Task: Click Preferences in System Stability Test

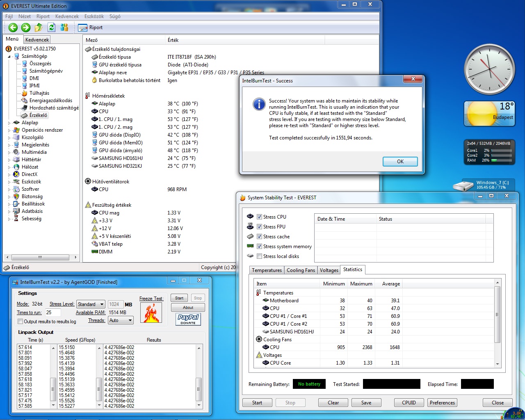Action: 442,403
